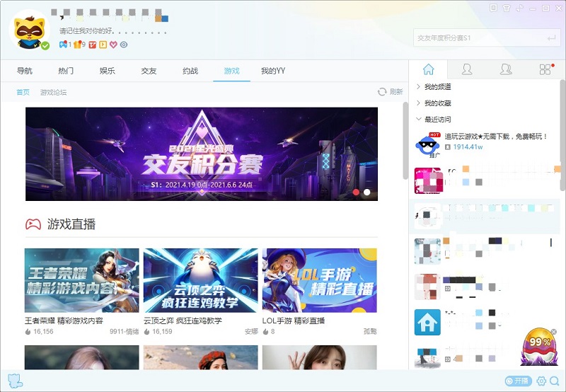Click the 刷新 refresh button

390,92
